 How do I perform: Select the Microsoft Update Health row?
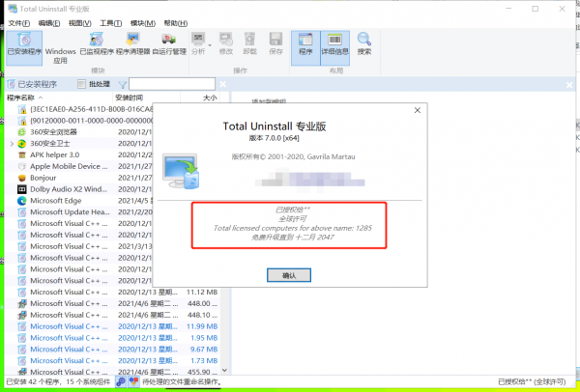click(x=79, y=212)
